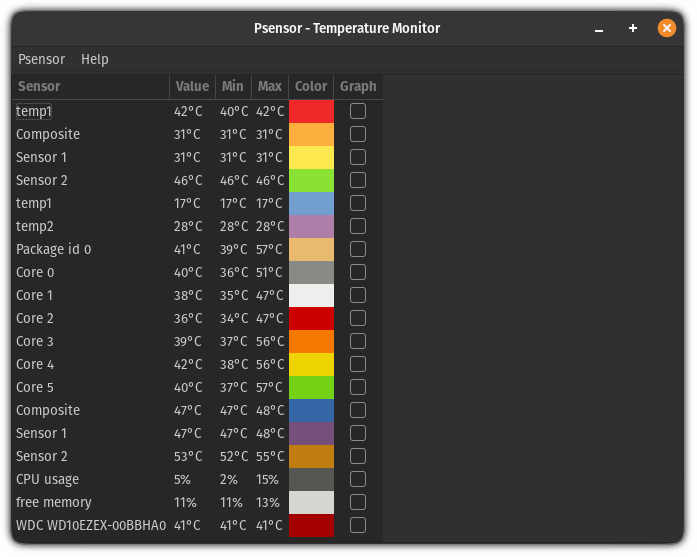This screenshot has height=557, width=697.
Task: Enable graph checkbox for Core 0
Action: coord(358,272)
